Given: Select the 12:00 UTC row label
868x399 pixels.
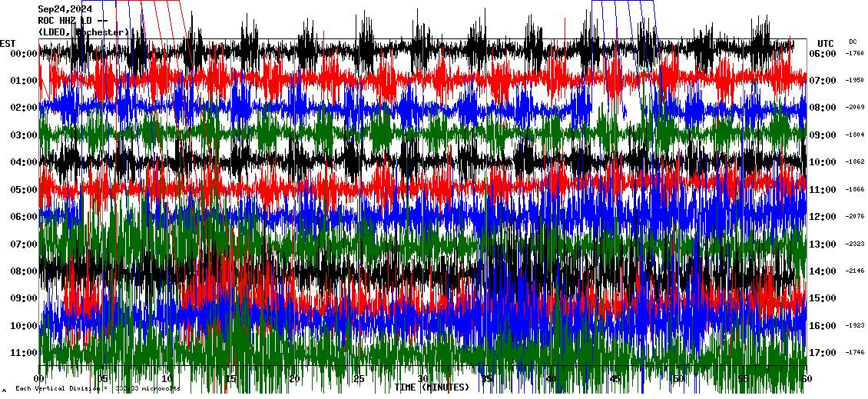Looking at the screenshot, I should pyautogui.click(x=824, y=217).
